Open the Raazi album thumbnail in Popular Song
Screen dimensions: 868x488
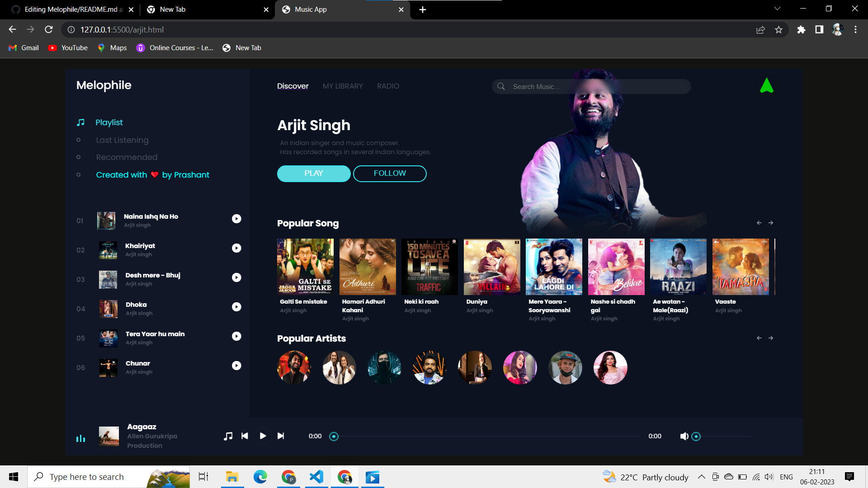point(678,267)
